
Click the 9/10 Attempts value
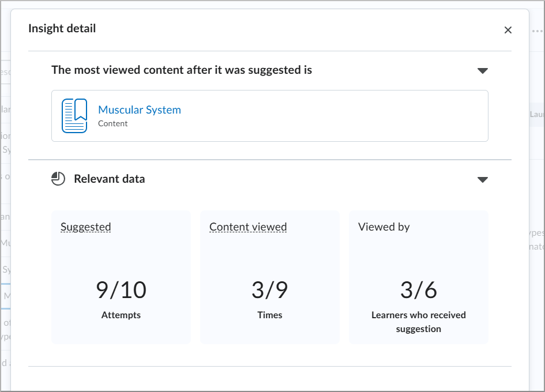(x=121, y=291)
